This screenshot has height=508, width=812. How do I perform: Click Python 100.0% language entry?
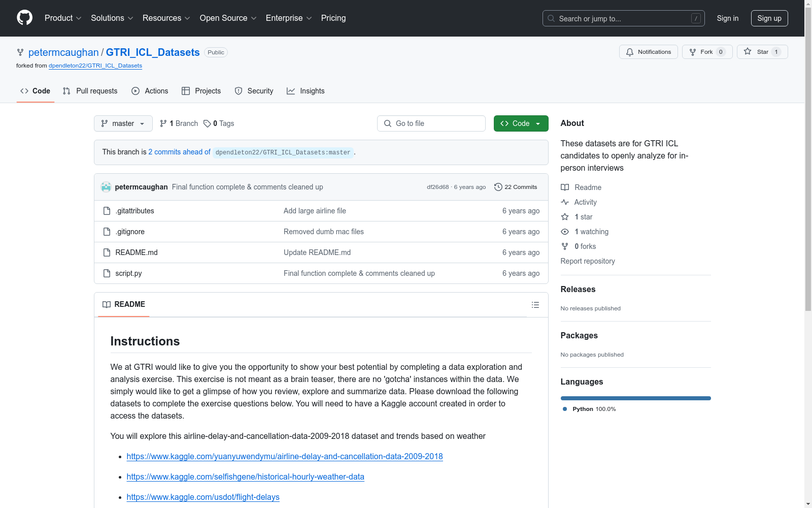(x=589, y=409)
